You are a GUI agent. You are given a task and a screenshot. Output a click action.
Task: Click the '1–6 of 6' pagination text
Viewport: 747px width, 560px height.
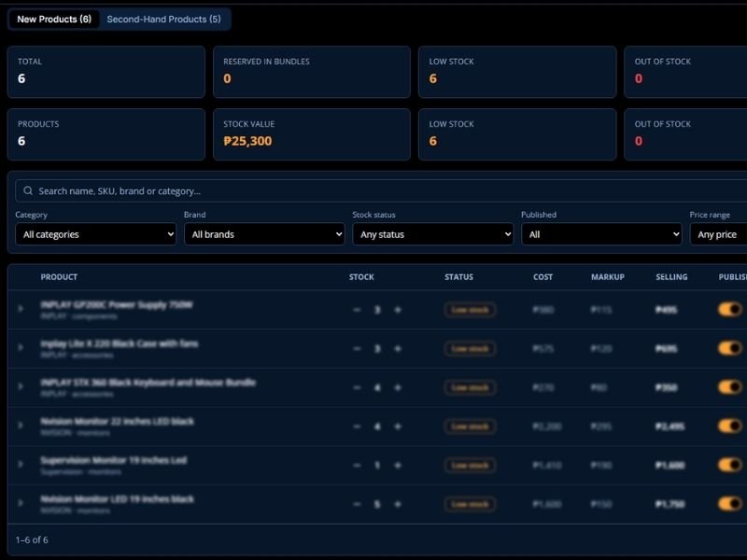32,540
